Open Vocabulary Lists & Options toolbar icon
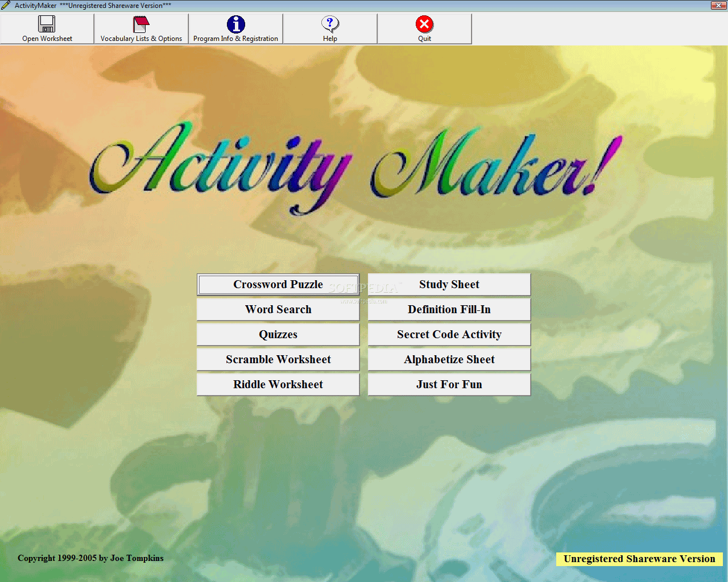Image resolution: width=728 pixels, height=582 pixels. (141, 24)
